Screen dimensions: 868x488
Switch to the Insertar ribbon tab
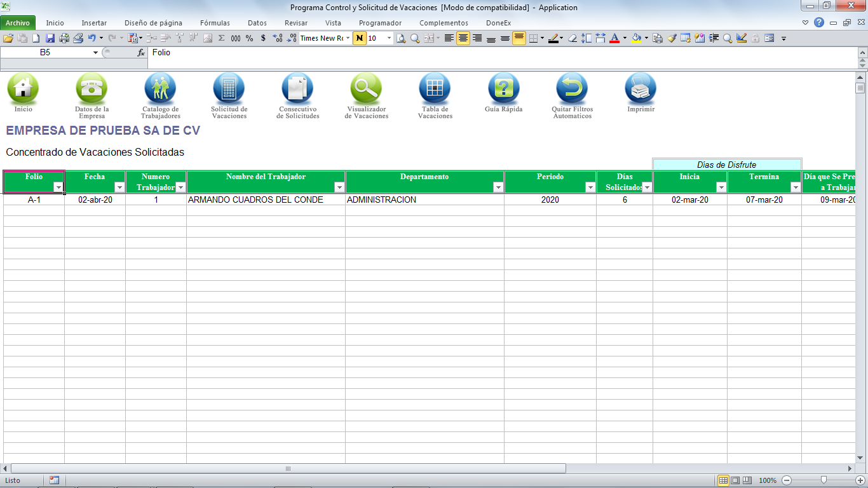pos(94,23)
